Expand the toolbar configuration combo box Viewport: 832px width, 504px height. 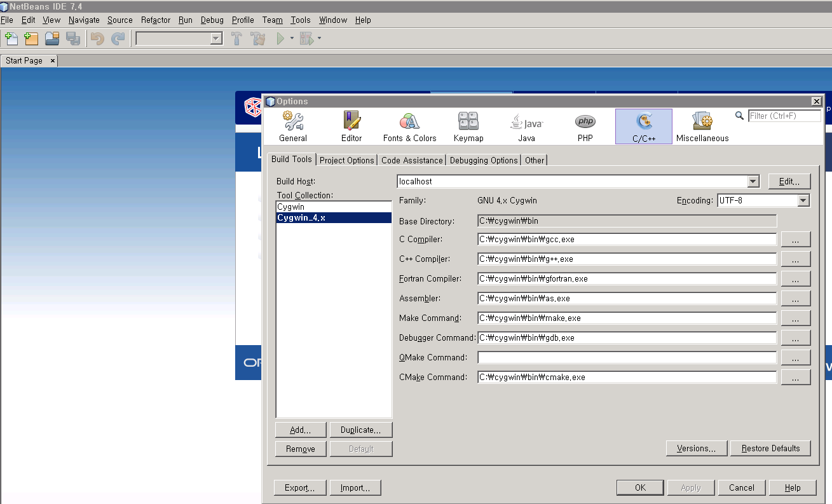click(216, 39)
